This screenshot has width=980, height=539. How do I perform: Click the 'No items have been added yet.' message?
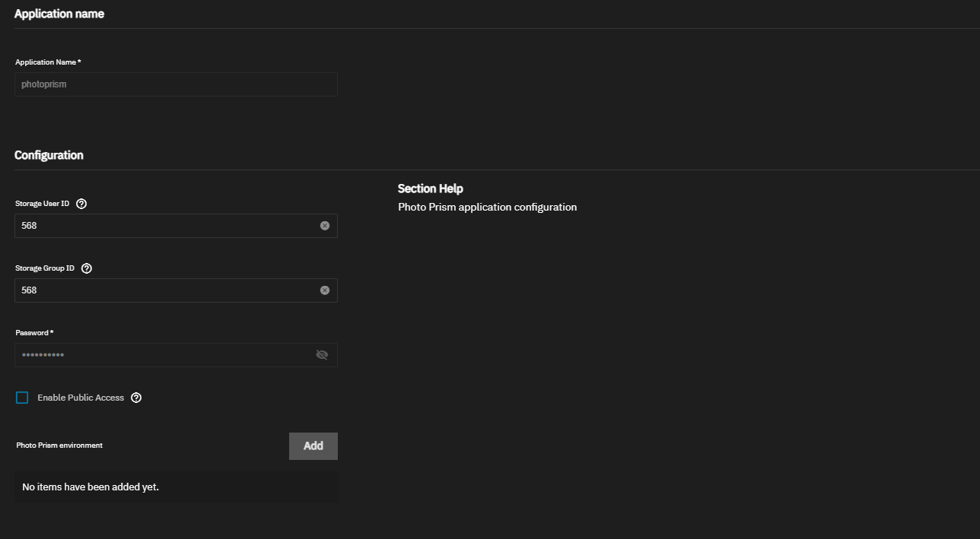91,487
